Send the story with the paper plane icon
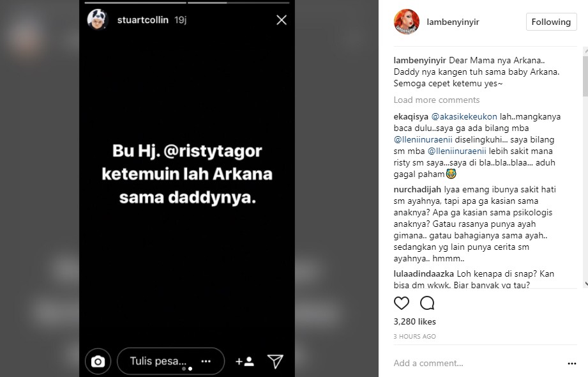Image resolution: width=588 pixels, height=377 pixels. (276, 361)
